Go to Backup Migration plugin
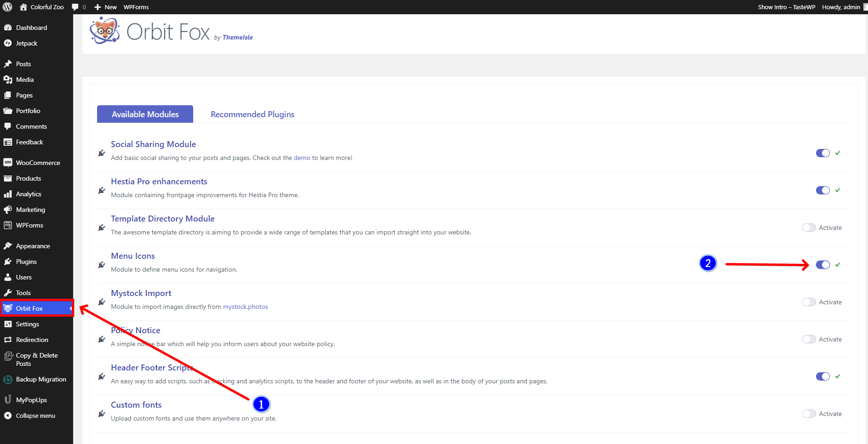This screenshot has height=444, width=868. click(41, 379)
